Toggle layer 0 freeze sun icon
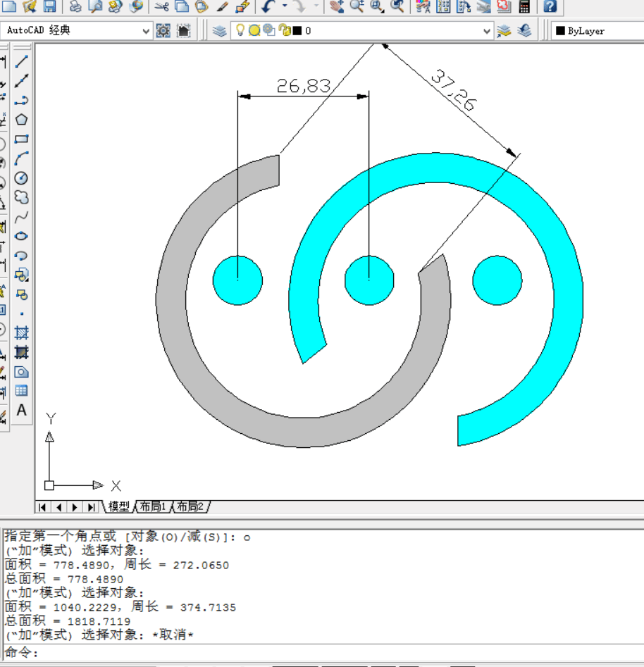This screenshot has height=667, width=644. tap(254, 30)
